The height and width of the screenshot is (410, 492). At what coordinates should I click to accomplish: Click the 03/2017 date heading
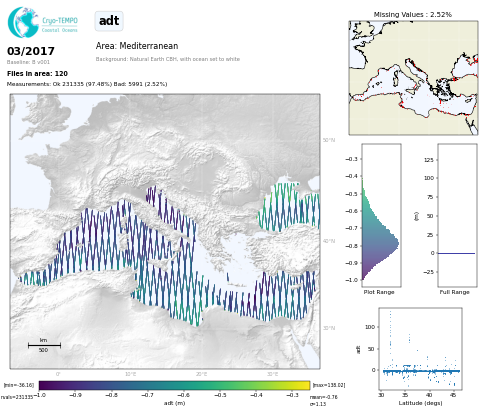(31, 51)
